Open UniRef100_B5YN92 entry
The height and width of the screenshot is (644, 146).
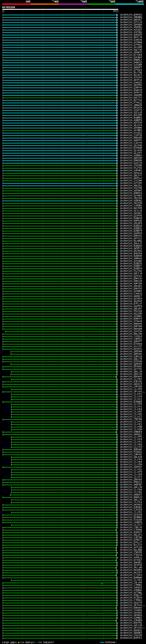(x=131, y=366)
